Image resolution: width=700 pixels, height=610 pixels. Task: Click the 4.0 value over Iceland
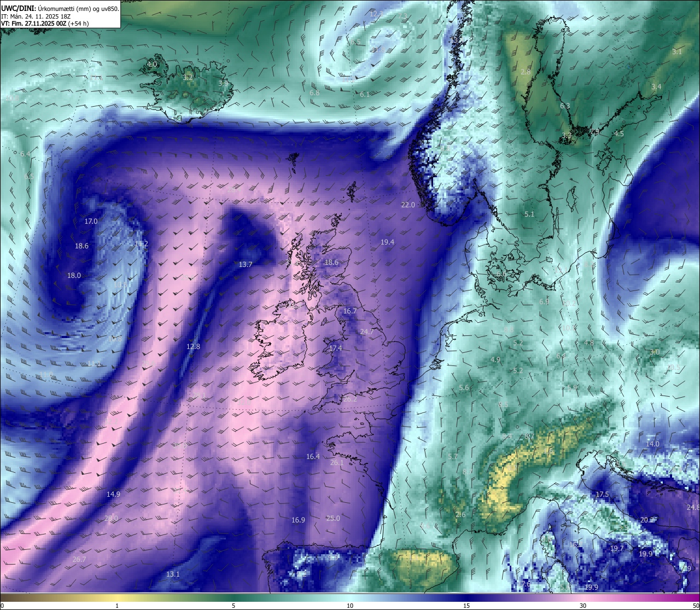click(152, 64)
